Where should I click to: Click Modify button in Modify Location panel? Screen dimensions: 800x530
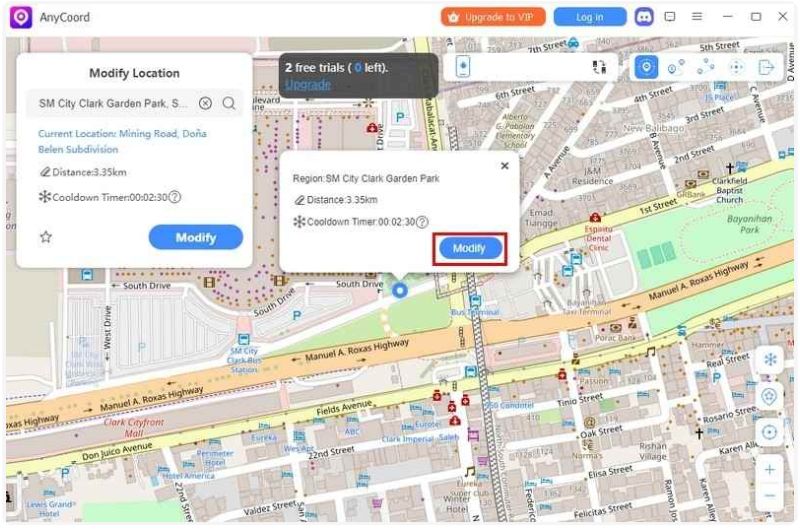pos(196,237)
